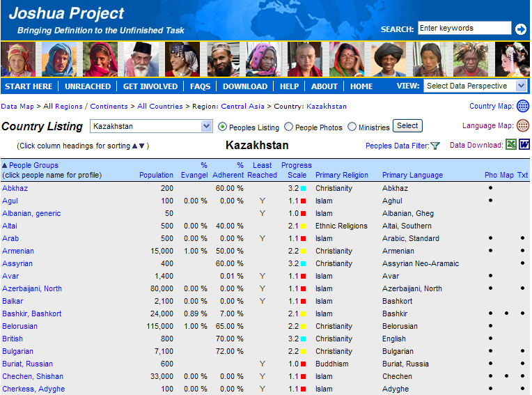Viewport: 532px width, 395px height.
Task: Open the Azerbaijani, North profile link
Action: coord(32,288)
